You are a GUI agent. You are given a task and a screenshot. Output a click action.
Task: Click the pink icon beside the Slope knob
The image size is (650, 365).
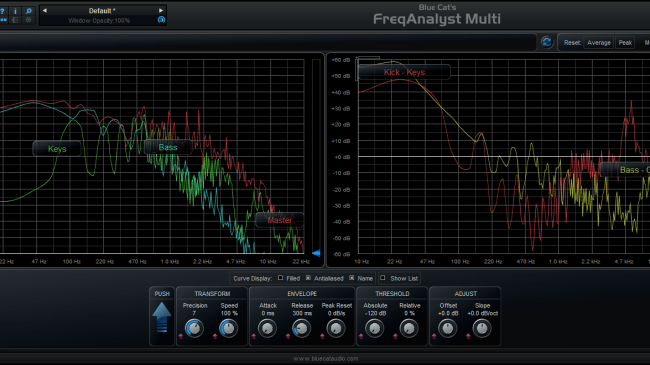(x=468, y=336)
